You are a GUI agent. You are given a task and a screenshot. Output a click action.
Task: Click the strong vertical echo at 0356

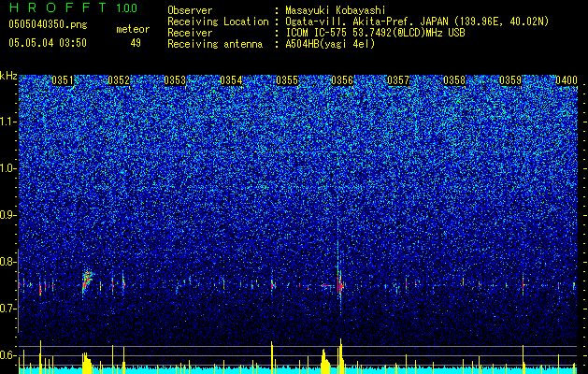coord(339,285)
